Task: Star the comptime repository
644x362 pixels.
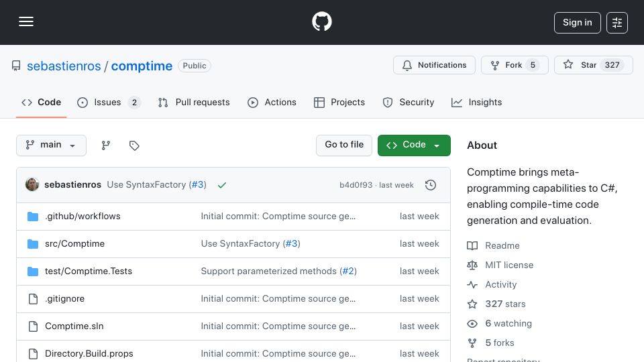Action: 594,65
